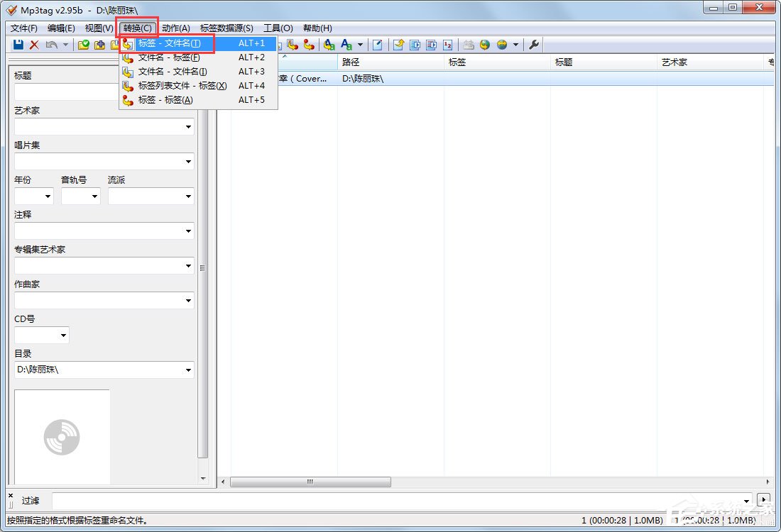Select 文件名 - 标签(F) menu entry

pyautogui.click(x=198, y=57)
